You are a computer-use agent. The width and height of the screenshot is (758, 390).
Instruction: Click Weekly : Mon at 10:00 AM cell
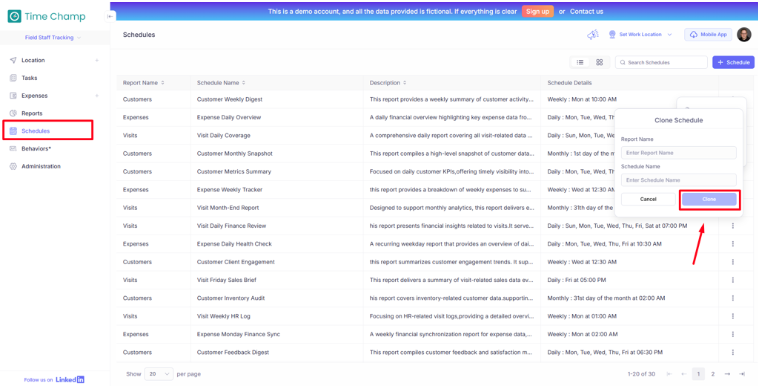point(582,99)
